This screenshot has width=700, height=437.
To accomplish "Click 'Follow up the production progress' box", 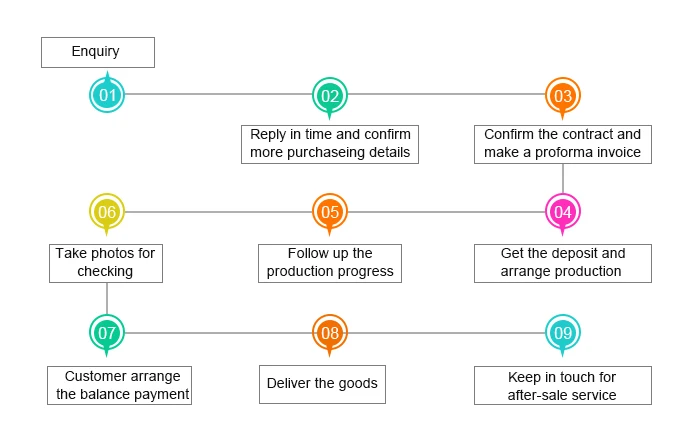I will (330, 262).
